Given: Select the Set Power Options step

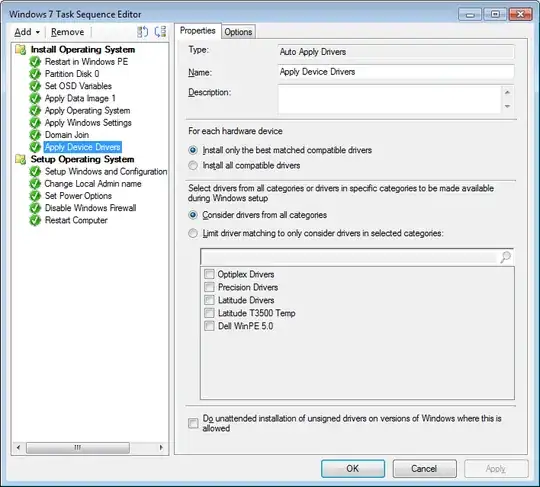Looking at the screenshot, I should [x=78, y=196].
